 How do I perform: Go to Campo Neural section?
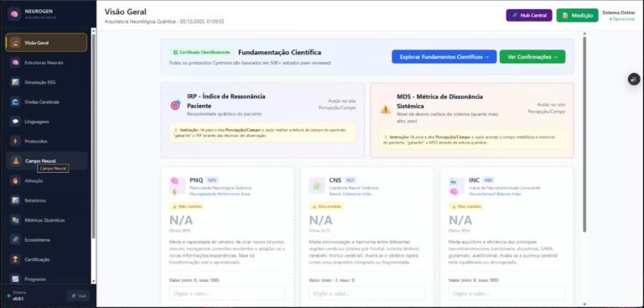pos(46,161)
